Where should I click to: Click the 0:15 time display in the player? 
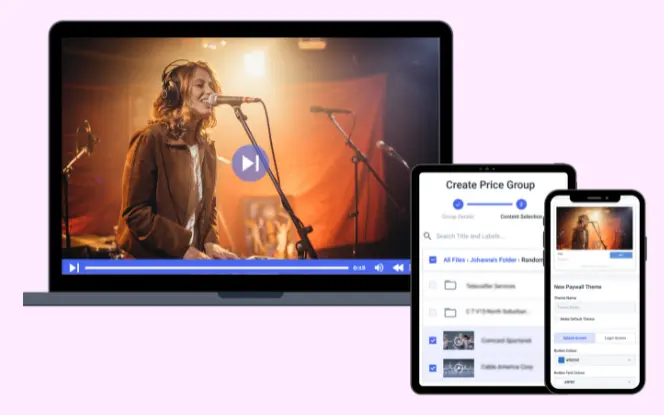359,268
